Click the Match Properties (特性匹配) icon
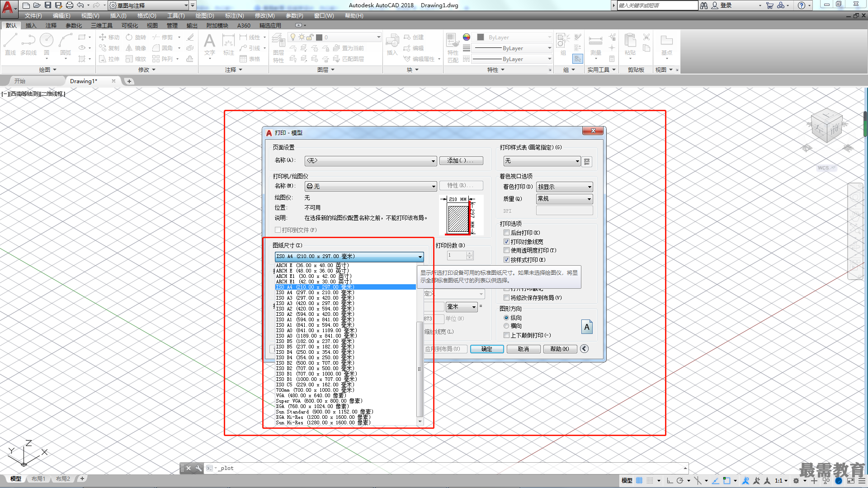Screen dimensions: 868x488 (x=453, y=47)
